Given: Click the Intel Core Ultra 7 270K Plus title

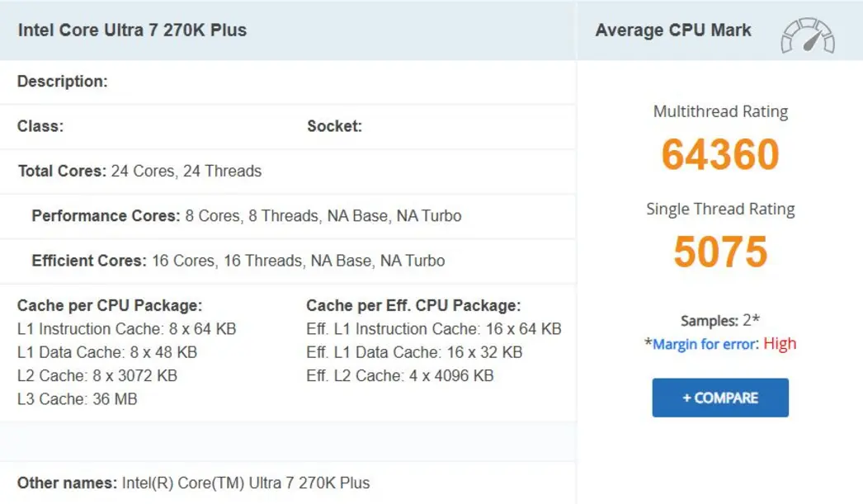Looking at the screenshot, I should 132,30.
